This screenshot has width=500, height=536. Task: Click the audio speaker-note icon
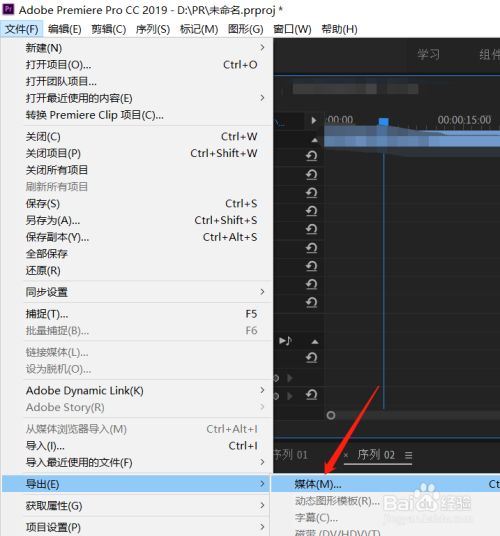(285, 340)
